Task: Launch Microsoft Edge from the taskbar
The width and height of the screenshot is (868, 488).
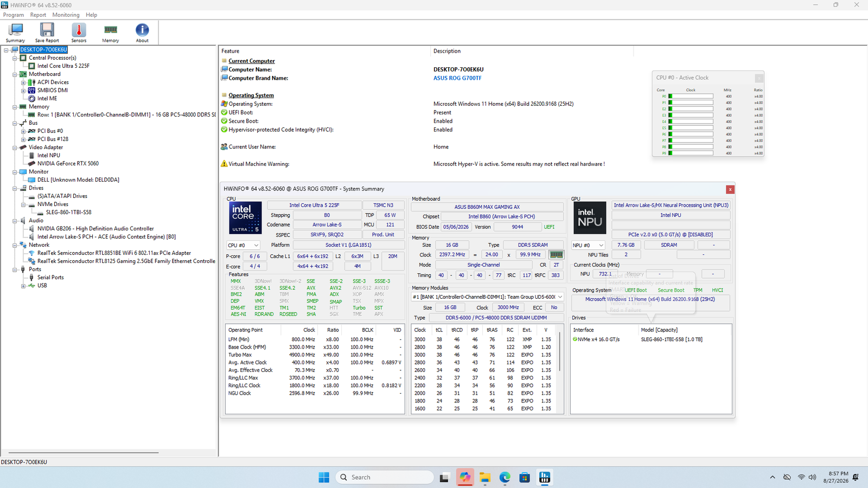Action: point(505,477)
